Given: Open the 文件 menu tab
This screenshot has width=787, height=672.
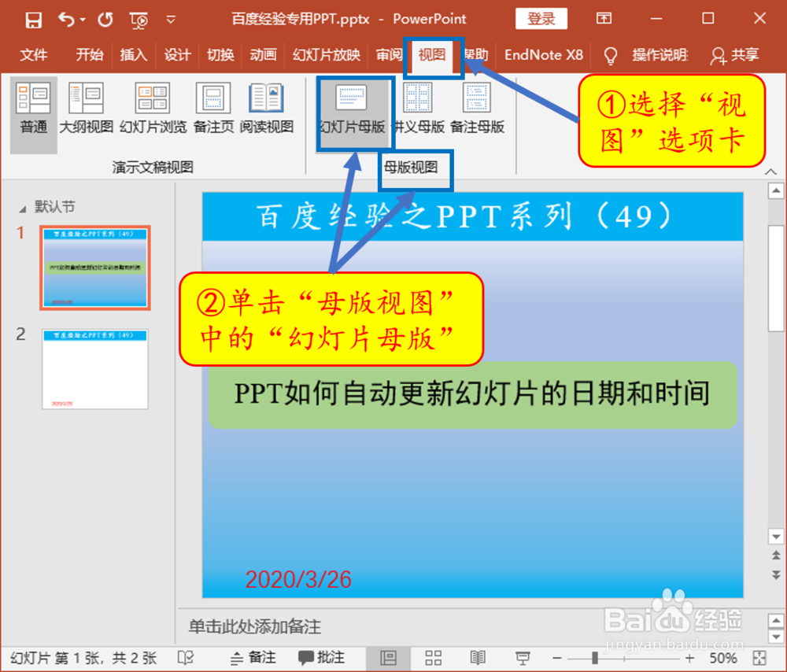Looking at the screenshot, I should coord(34,55).
